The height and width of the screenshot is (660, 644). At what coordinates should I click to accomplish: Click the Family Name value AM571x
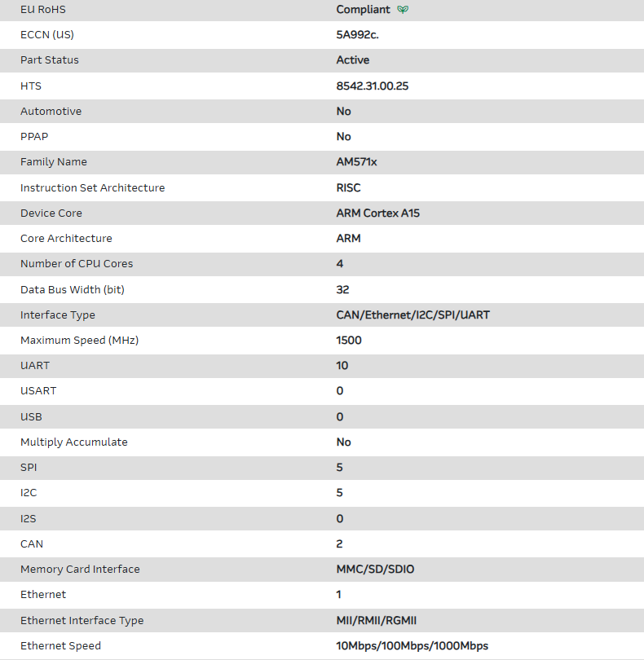(357, 162)
